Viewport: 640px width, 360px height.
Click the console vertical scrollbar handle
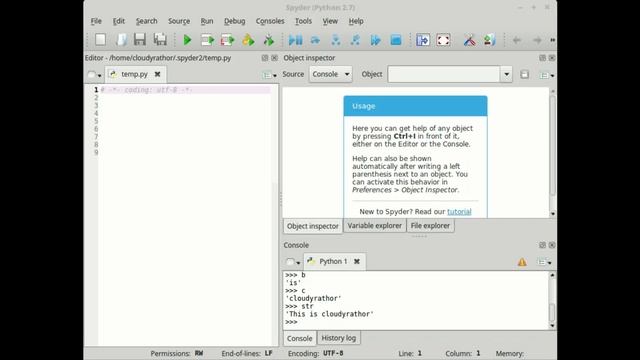552,312
